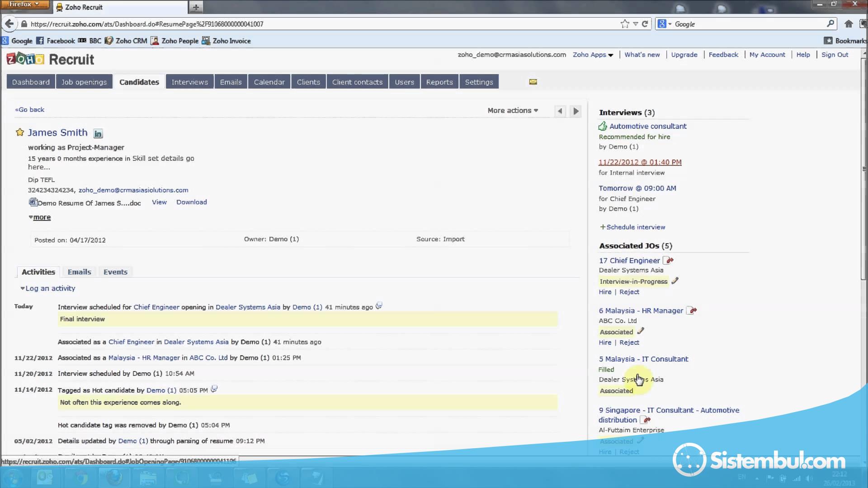Click Tomorrow @ 09:00 AM interview
The height and width of the screenshot is (488, 868).
pos(637,188)
